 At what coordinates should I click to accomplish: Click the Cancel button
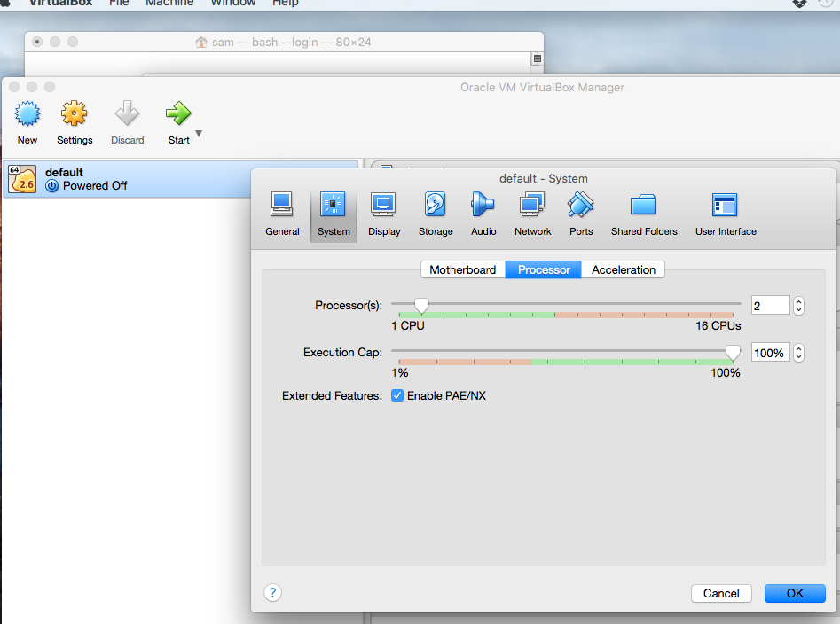[x=721, y=593]
